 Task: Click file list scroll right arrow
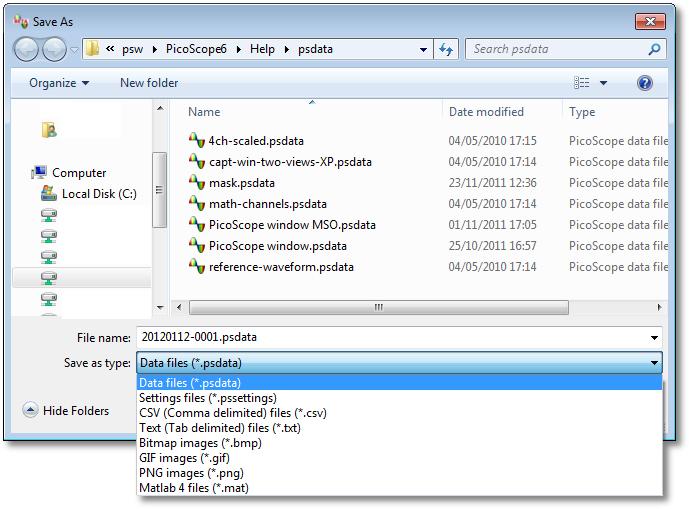[x=659, y=307]
